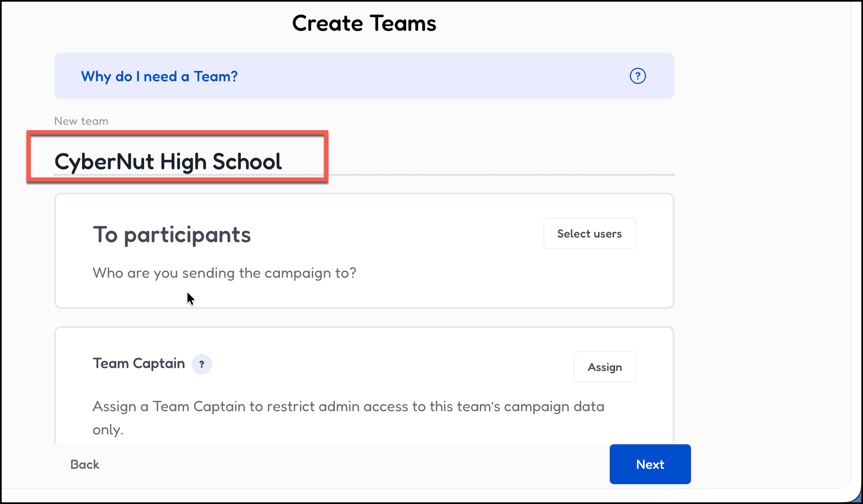Click the help circle icon in the banner
Screen dimensions: 863x504
point(638,76)
